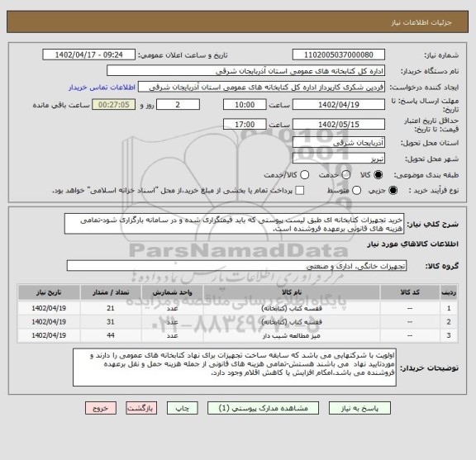
Task: Select the متوسط purchase type radio
Action: [x=356, y=191]
